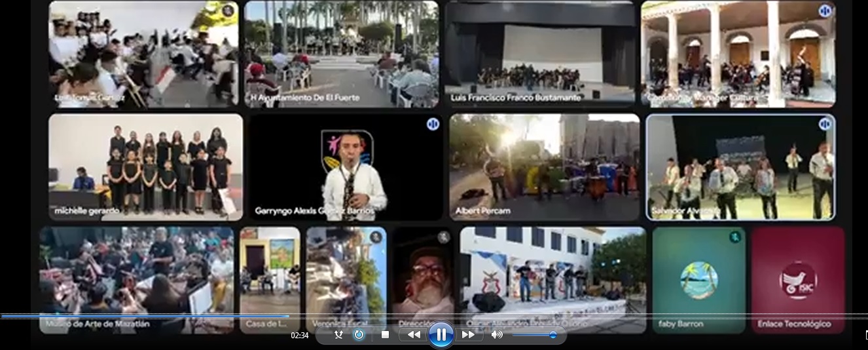Click the audio indicator on Garryngo Alexis tile
Screen dimensions: 868x350
pos(433,125)
